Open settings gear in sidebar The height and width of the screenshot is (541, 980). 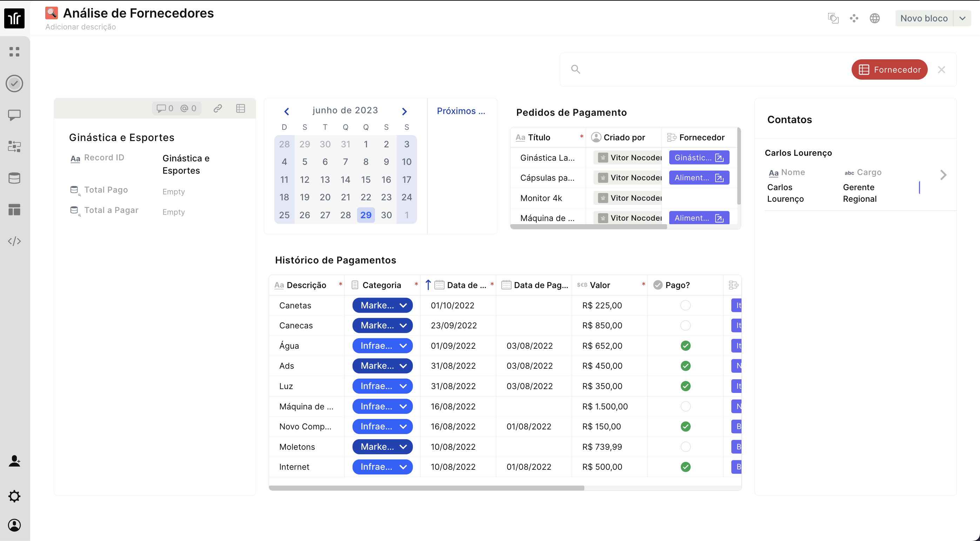coord(14,496)
